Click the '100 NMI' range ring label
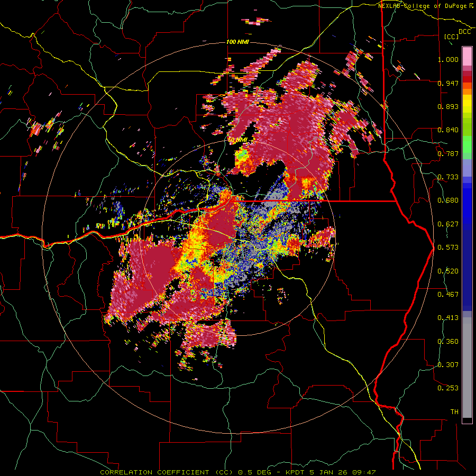Viewport: 476px width, 476px height. click(x=237, y=42)
